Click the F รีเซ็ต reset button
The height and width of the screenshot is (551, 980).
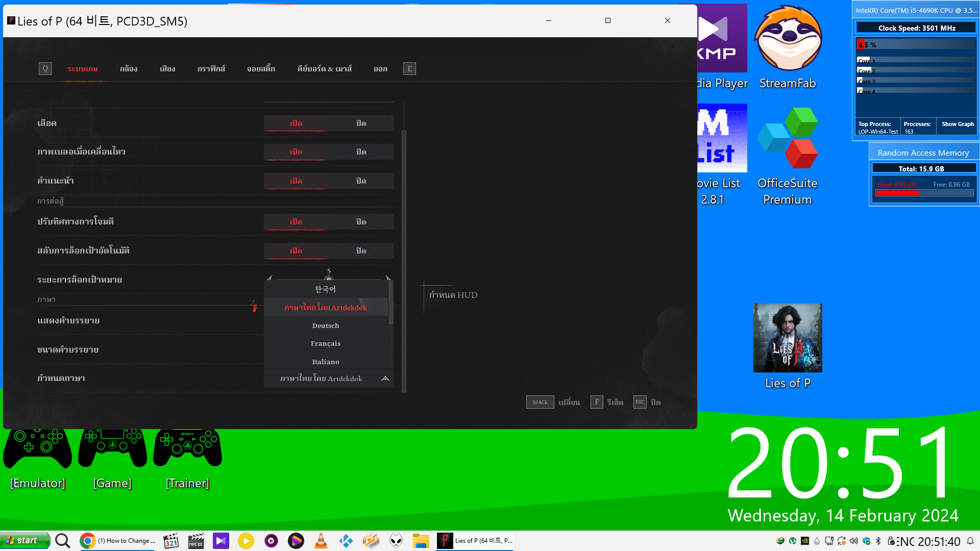pyautogui.click(x=607, y=402)
